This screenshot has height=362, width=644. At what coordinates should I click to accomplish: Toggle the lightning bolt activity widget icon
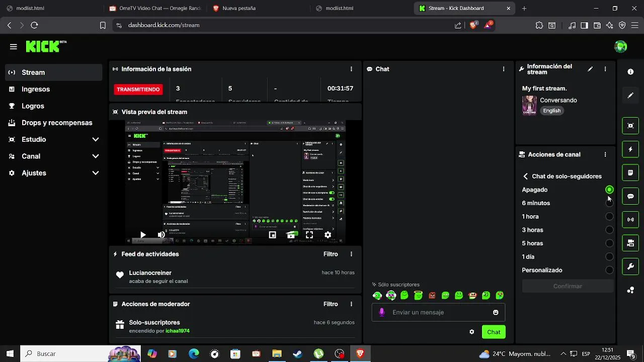coord(630,149)
